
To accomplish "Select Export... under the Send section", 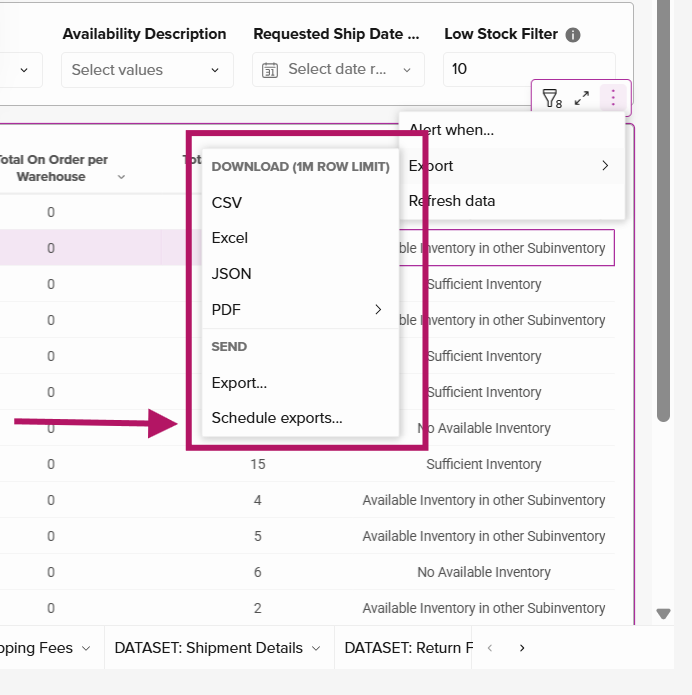I will (301, 383).
